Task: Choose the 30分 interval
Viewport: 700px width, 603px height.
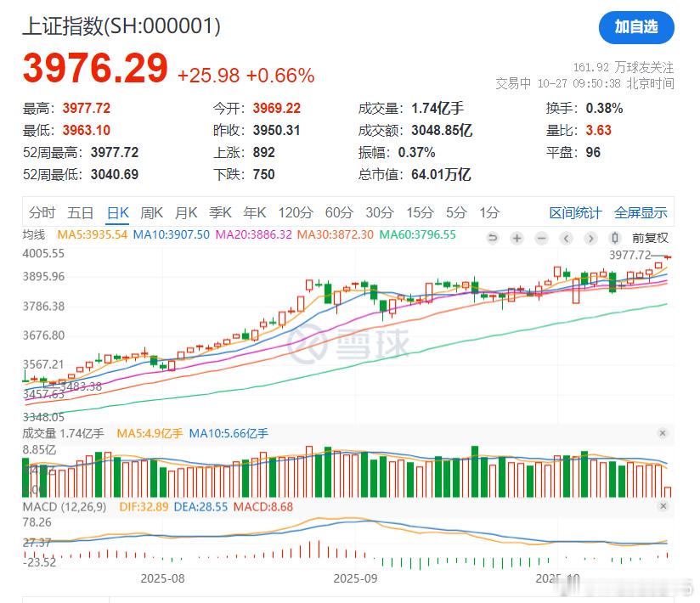Action: [380, 212]
